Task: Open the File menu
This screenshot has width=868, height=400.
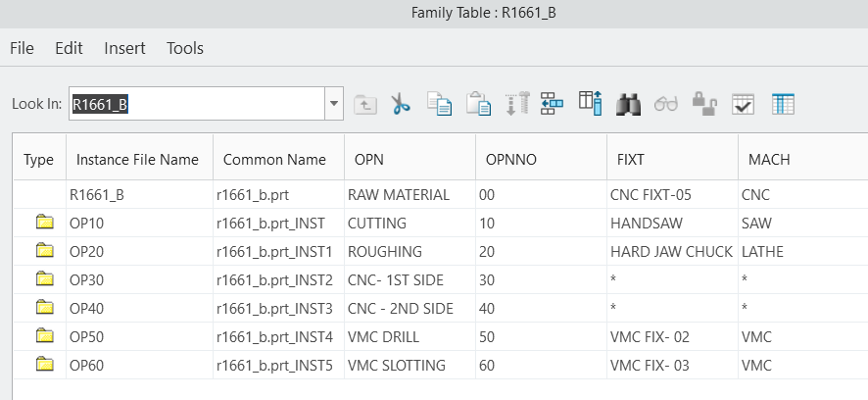Action: pyautogui.click(x=22, y=48)
